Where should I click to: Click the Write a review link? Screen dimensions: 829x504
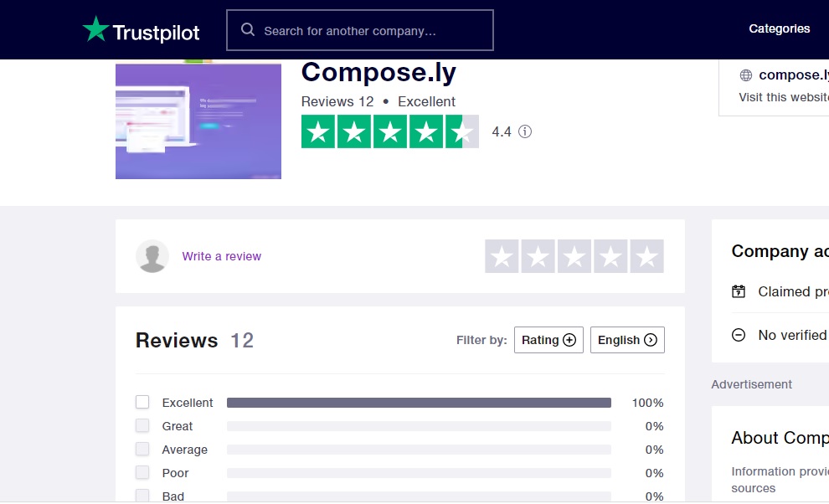click(x=222, y=256)
